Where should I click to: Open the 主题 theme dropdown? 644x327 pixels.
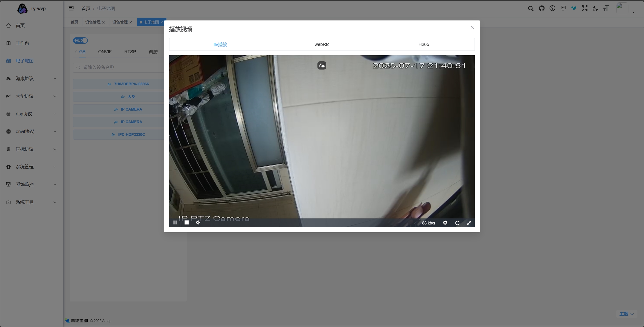pyautogui.click(x=626, y=314)
